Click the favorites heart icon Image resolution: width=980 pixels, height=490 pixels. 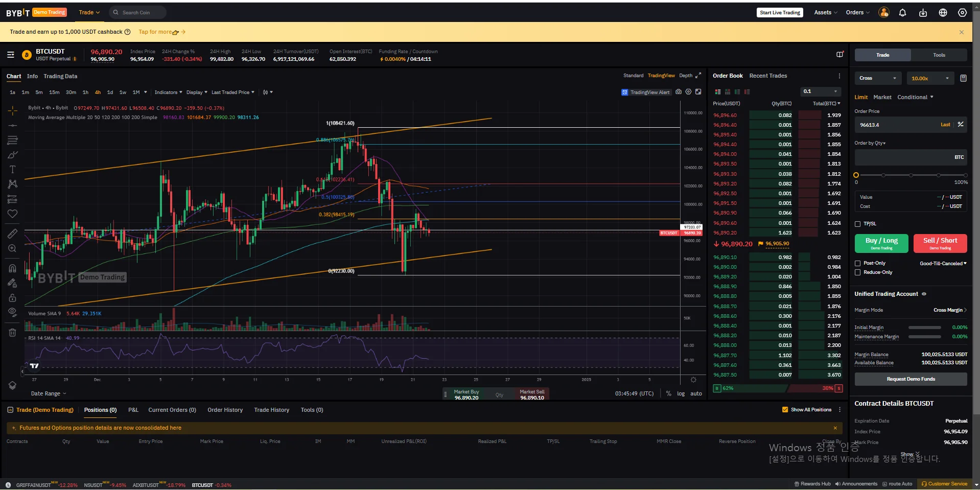click(13, 214)
